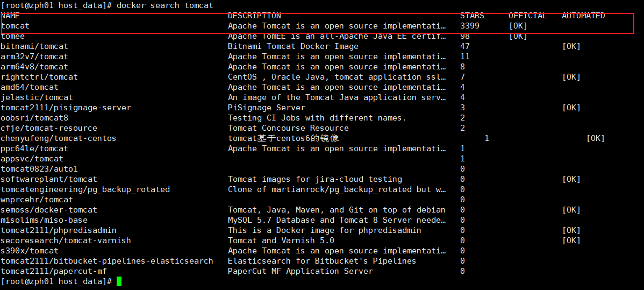
Task: Click [OK] automated flag for semoss/docker-tomcat
Action: point(571,210)
